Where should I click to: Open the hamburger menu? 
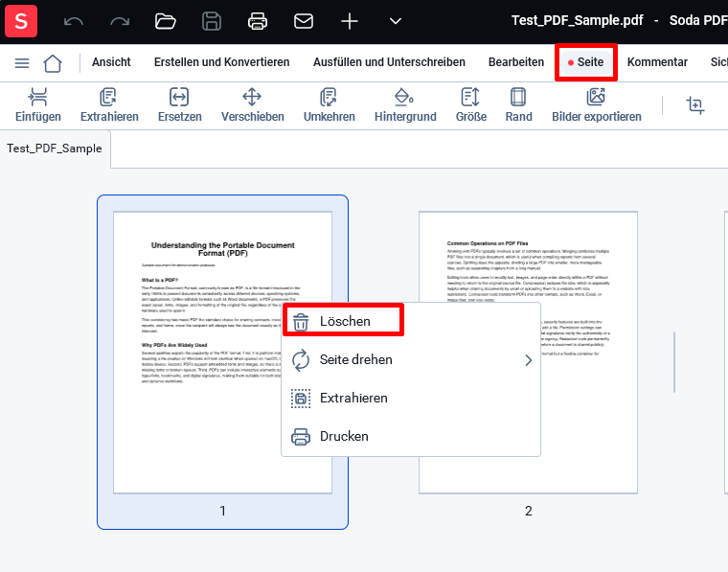pos(22,62)
